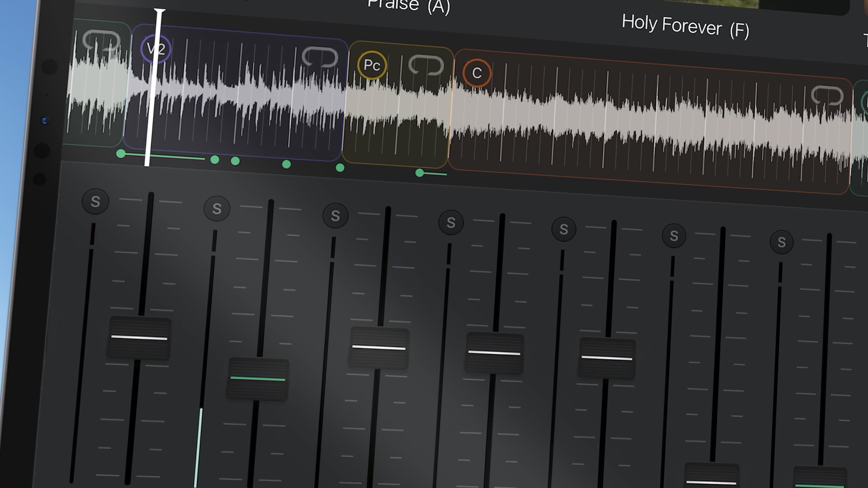The image size is (868, 488).
Task: Click green automation dot beneath the Pc section
Action: pyautogui.click(x=420, y=173)
